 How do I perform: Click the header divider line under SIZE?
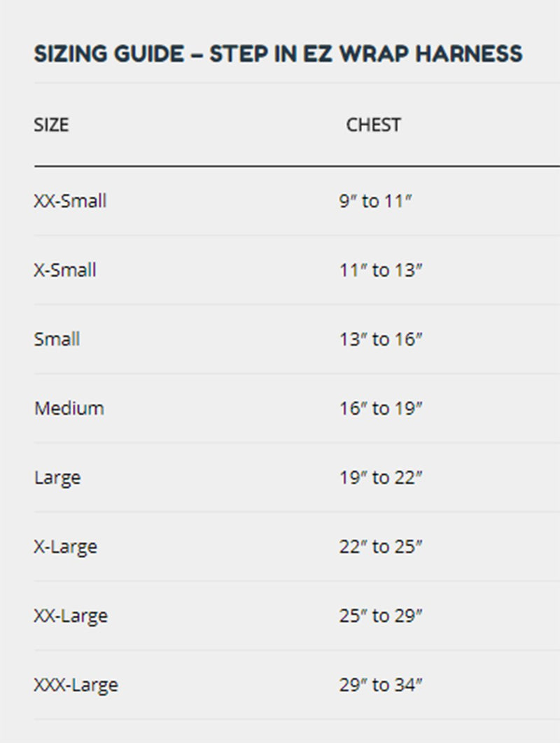(x=297, y=167)
